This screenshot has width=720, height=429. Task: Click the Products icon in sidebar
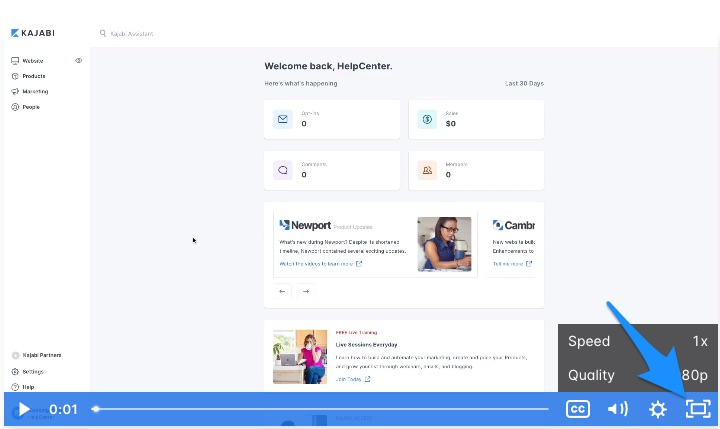15,76
